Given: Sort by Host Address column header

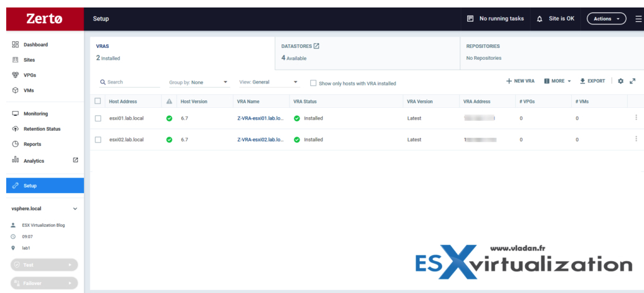Looking at the screenshot, I should pos(123,102).
